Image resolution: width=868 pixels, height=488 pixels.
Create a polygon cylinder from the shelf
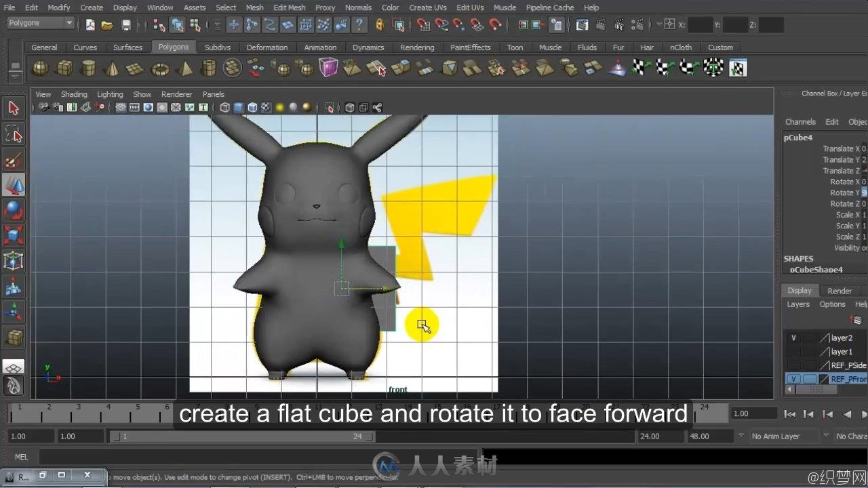click(88, 68)
